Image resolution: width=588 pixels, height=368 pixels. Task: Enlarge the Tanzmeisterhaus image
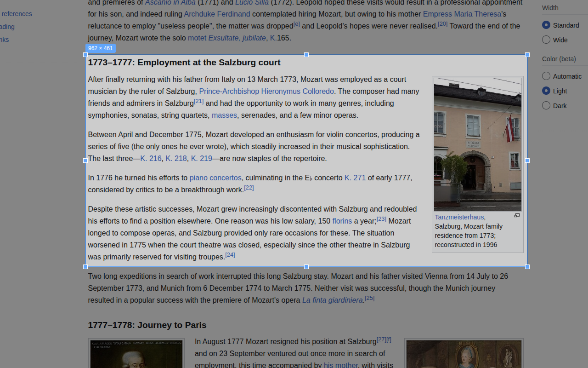click(517, 215)
